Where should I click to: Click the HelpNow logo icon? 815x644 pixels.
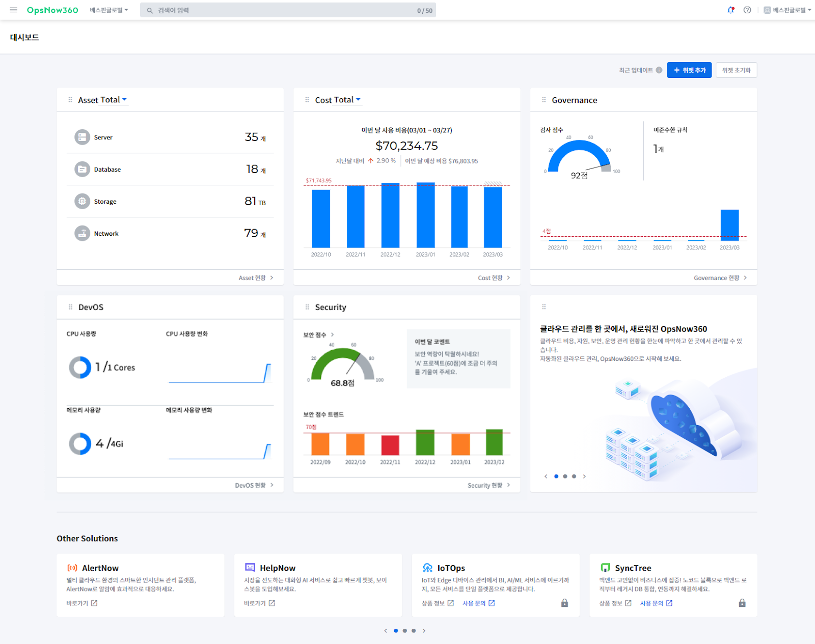pos(250,568)
